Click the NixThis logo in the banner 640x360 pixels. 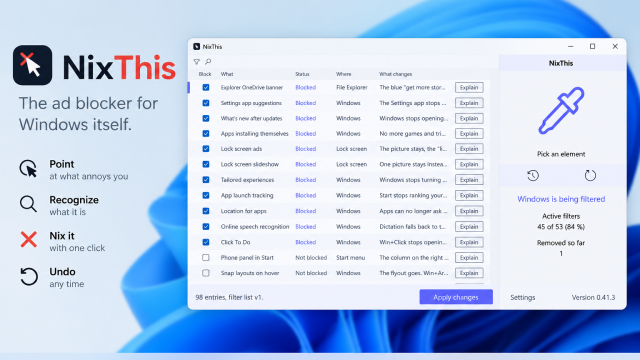coord(33,65)
